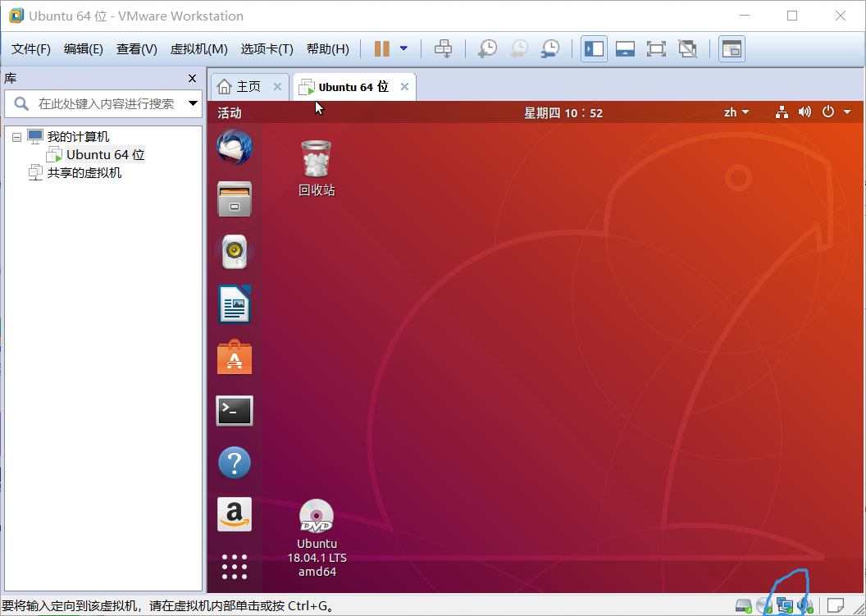The image size is (866, 616).
Task: Open the 选项卡(T) menu
Action: coord(267,49)
